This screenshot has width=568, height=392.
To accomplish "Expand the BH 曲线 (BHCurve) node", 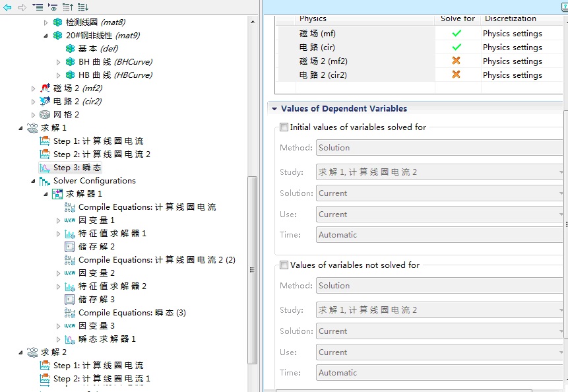I will (x=59, y=62).
